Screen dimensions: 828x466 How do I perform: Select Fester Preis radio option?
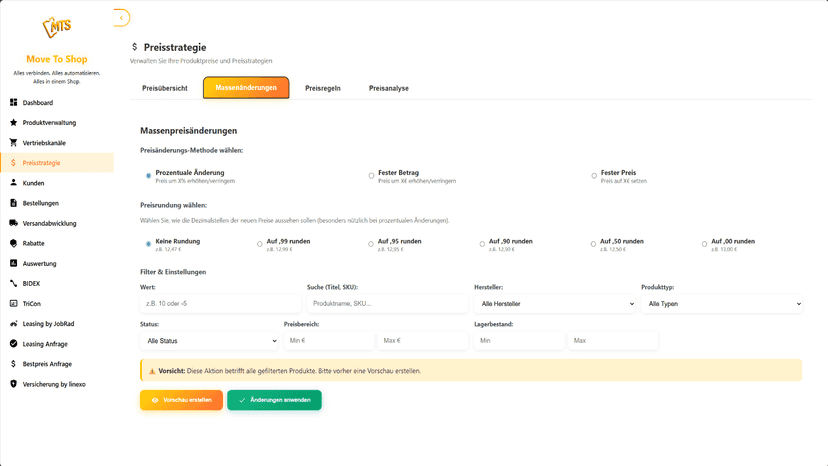594,175
